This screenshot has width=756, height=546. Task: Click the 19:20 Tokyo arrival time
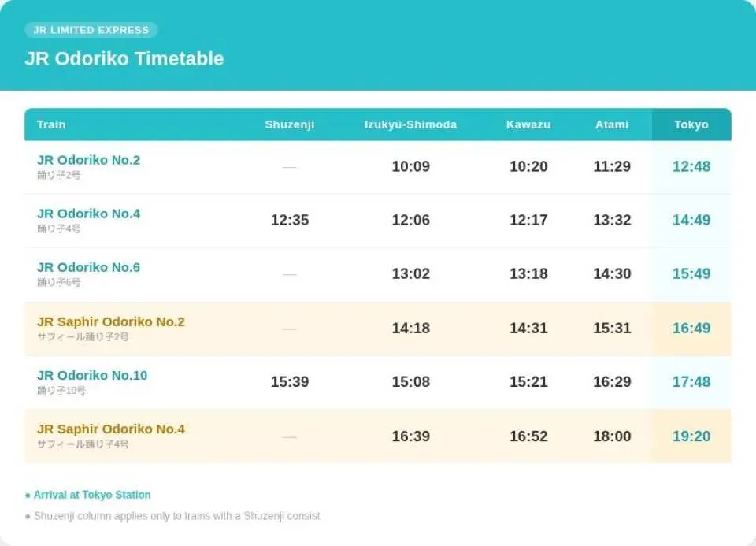click(691, 436)
